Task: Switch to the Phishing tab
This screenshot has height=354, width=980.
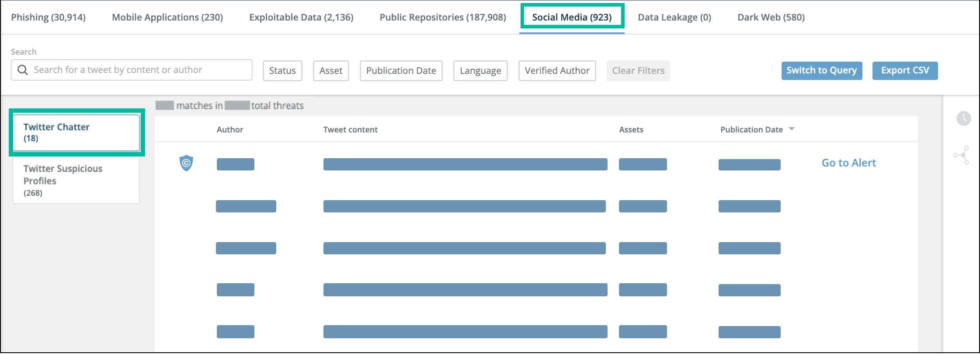Action: pos(49,17)
